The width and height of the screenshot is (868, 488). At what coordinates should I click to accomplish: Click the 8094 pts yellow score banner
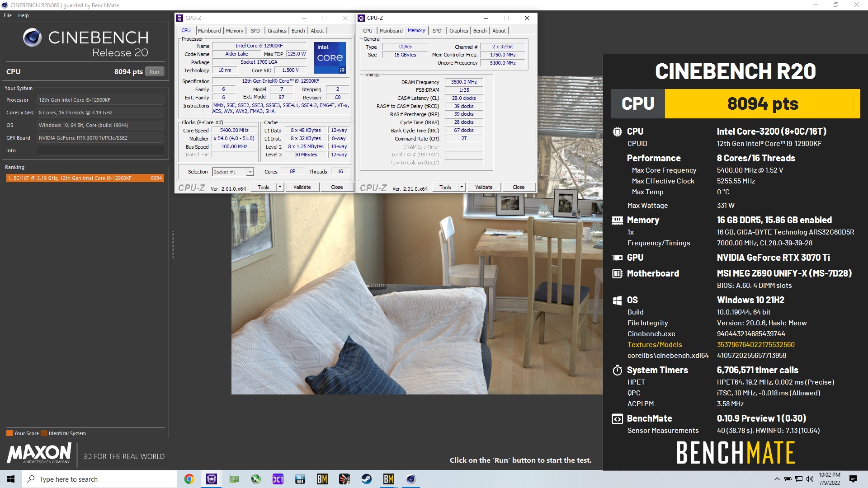click(x=762, y=103)
